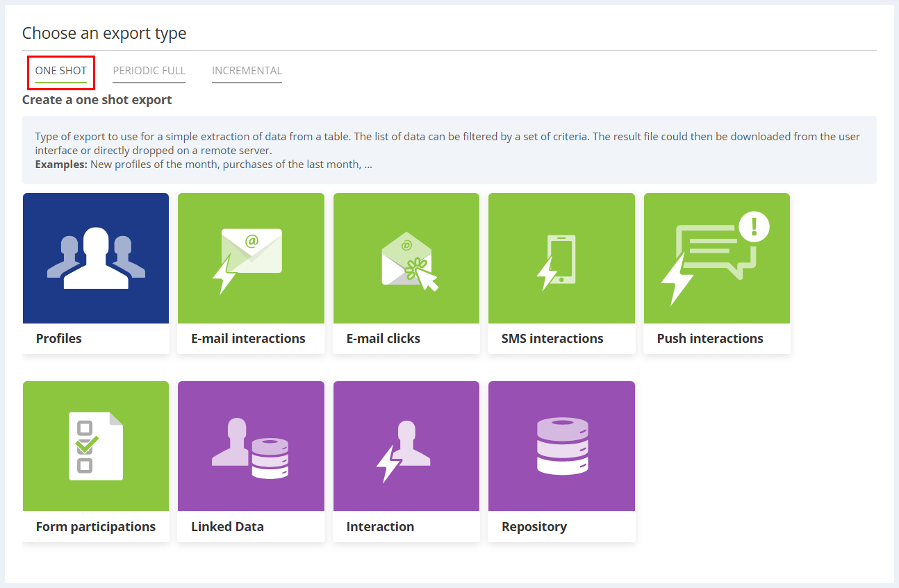Click the Profiles card label
This screenshot has height=588, width=899.
[x=59, y=339]
